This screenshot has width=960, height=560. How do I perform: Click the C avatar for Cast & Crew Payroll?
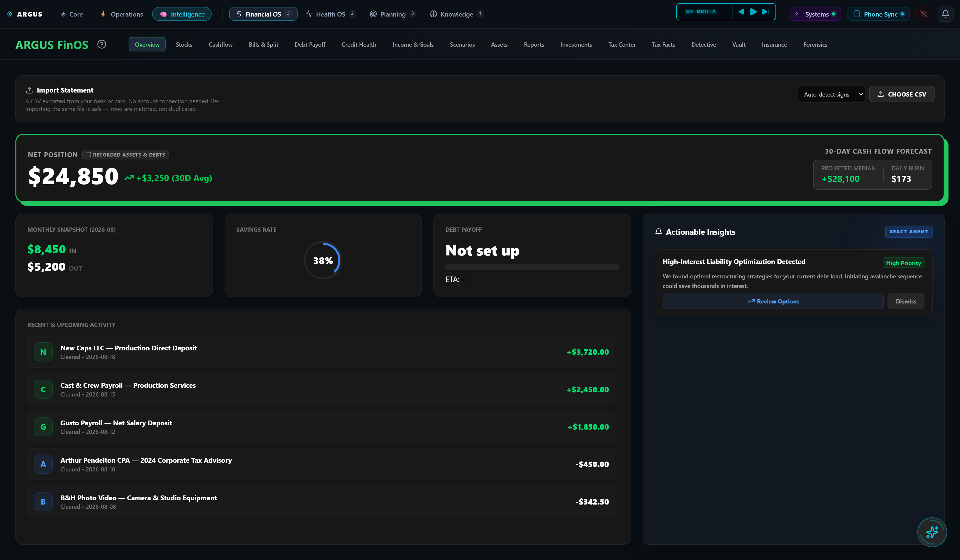point(43,389)
